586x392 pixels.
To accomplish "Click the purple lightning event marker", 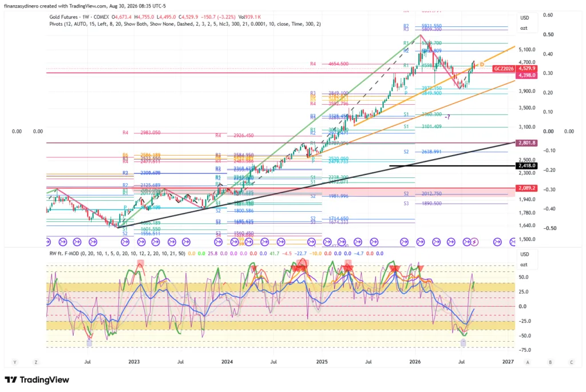I will click(474, 242).
